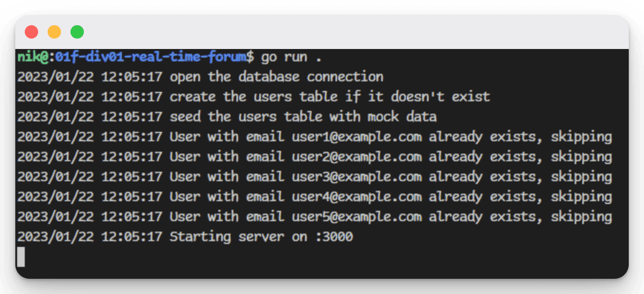Click the 'seed the users table' log line
Viewport: 644px width, 294px height.
click(227, 117)
